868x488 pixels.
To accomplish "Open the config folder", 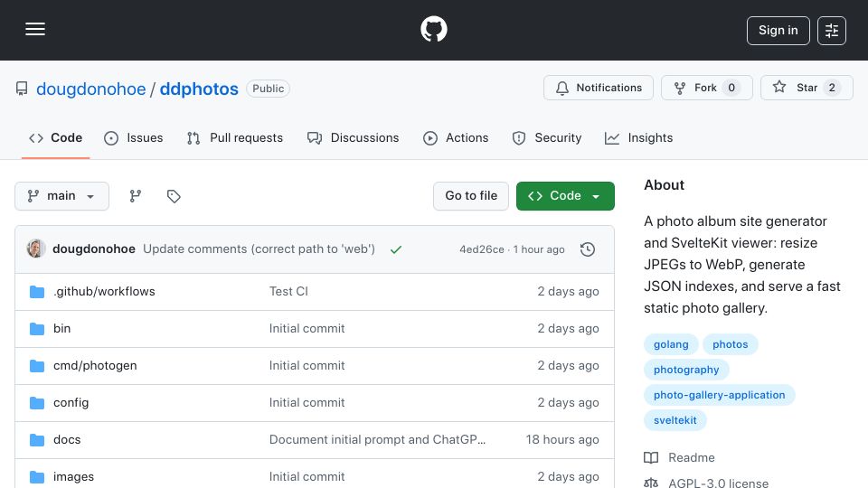I will click(71, 403).
